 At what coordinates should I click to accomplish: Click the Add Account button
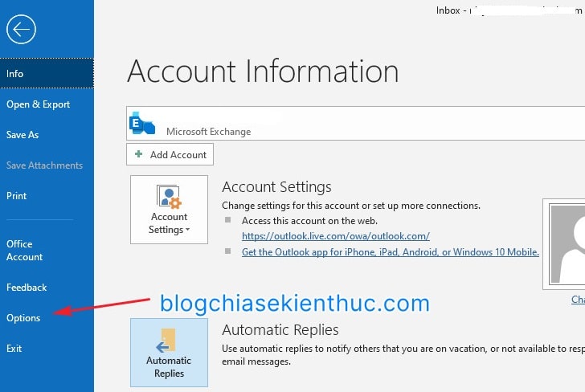(170, 154)
